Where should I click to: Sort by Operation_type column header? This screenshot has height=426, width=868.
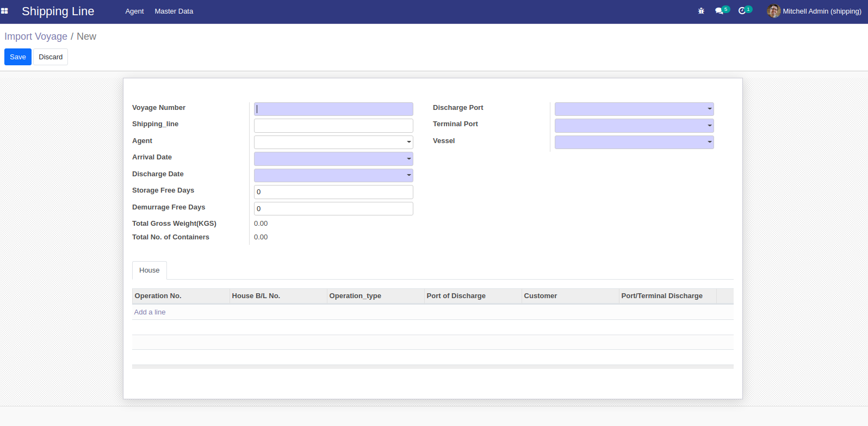click(375, 296)
